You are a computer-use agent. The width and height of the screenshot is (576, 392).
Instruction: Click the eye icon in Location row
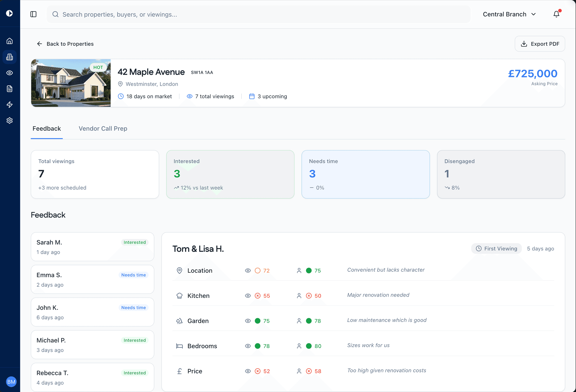[x=248, y=271]
